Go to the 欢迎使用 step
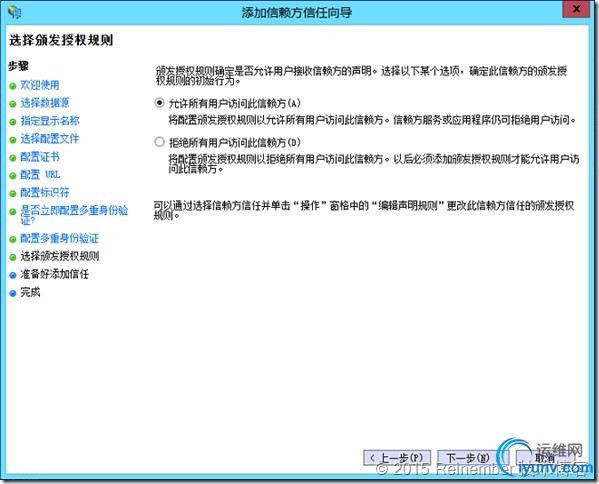599x484 pixels. (40, 85)
